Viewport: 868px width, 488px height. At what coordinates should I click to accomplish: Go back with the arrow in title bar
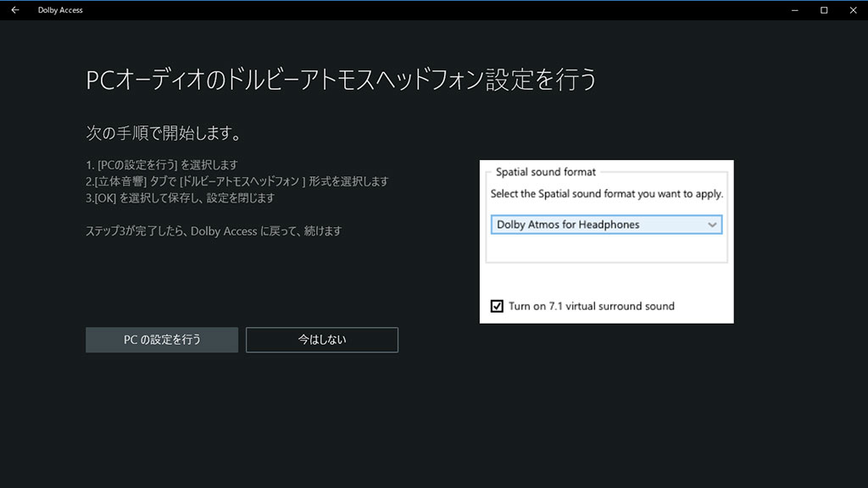coord(15,10)
